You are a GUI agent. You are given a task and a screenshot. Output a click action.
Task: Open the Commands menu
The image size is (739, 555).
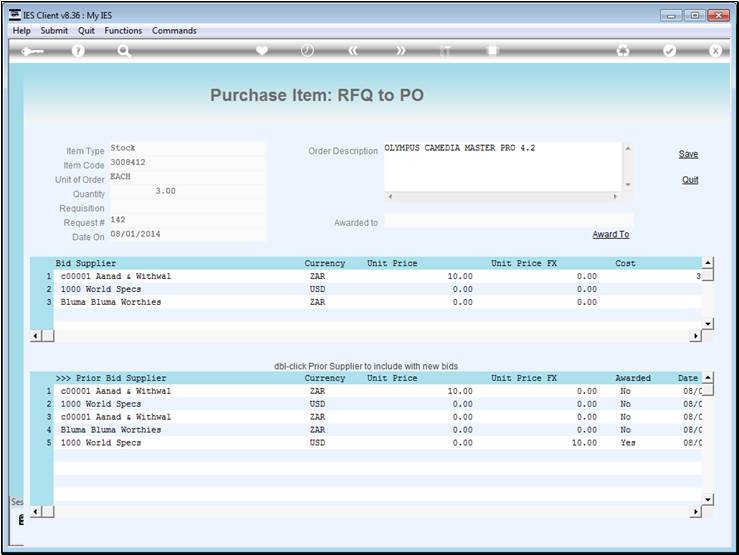point(174,31)
